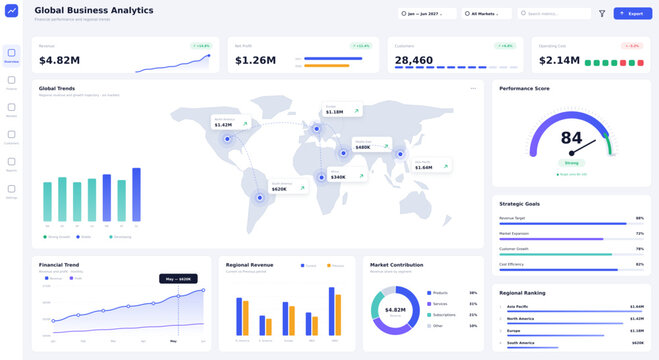This screenshot has height=360, width=659.
Task: Click the magnifier icon in search field
Action: (523, 13)
